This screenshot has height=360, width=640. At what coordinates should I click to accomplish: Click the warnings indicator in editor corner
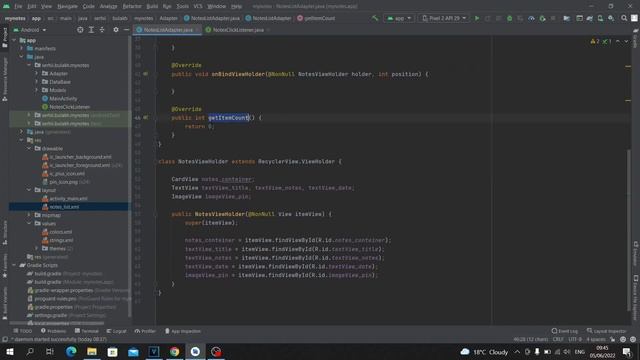tap(595, 41)
